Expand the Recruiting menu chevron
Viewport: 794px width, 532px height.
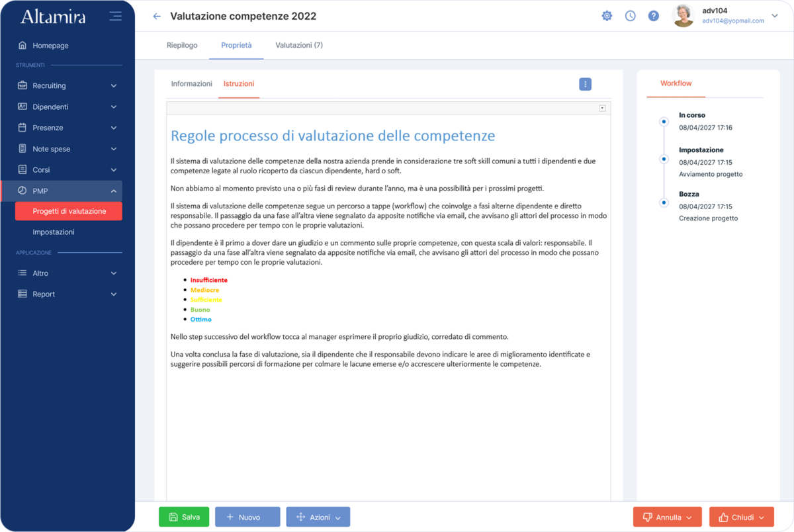(x=114, y=86)
